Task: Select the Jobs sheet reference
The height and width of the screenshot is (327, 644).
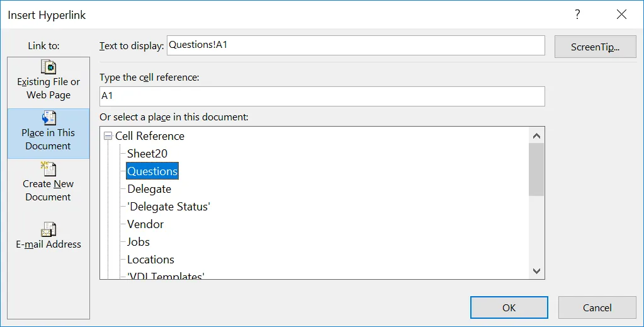Action: click(x=138, y=242)
